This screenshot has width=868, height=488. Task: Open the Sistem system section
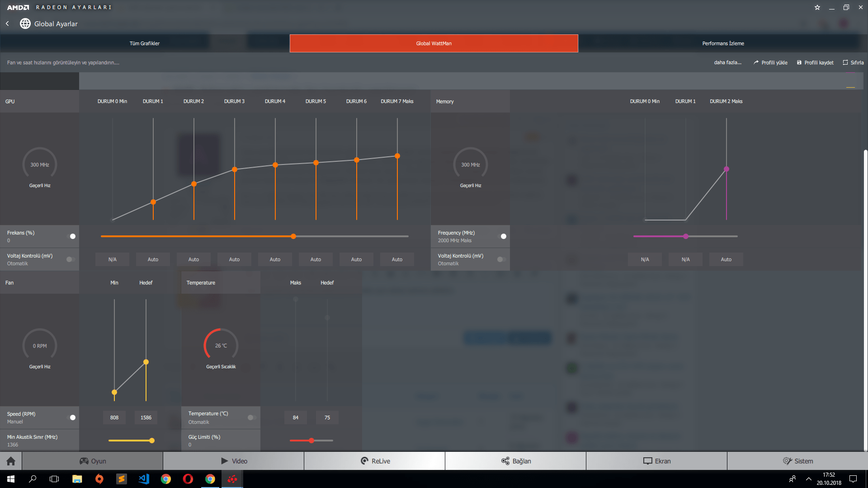pos(797,461)
